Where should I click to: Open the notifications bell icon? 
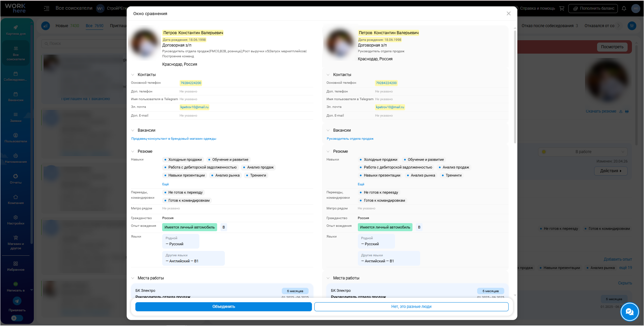[624, 8]
